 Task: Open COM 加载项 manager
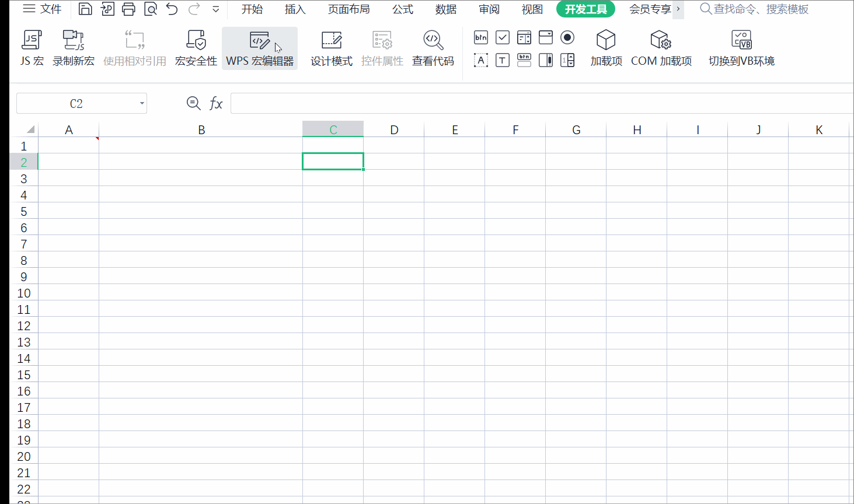661,48
